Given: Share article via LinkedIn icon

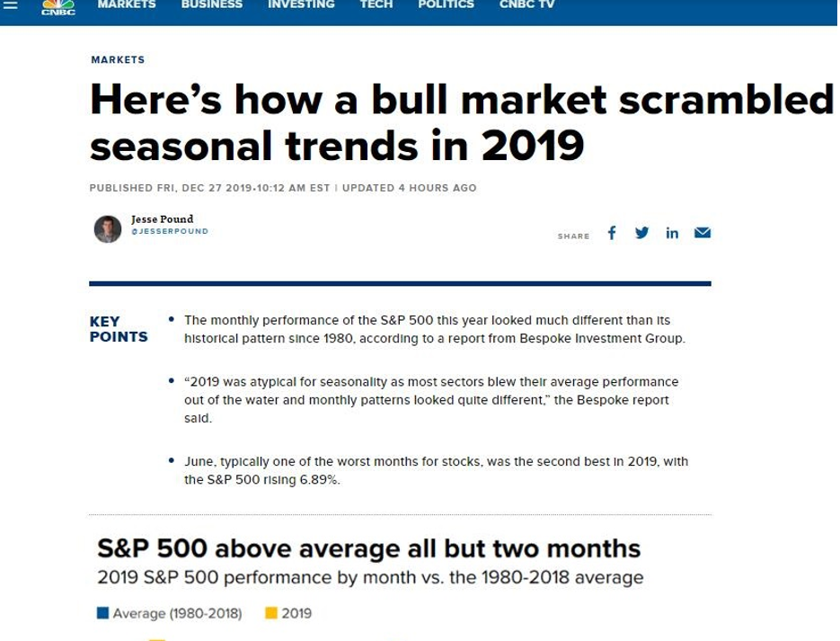Looking at the screenshot, I should (672, 234).
